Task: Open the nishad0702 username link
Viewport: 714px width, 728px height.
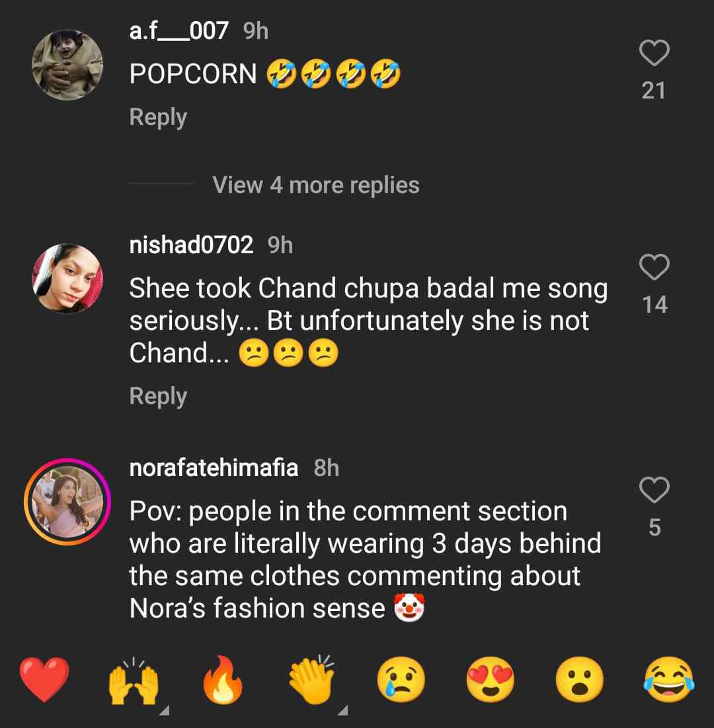Action: (191, 245)
